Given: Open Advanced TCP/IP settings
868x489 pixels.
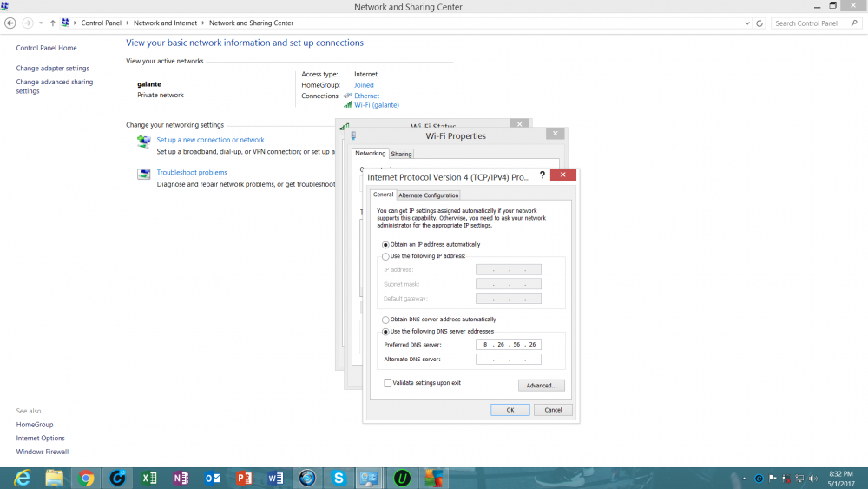Looking at the screenshot, I should pyautogui.click(x=542, y=386).
